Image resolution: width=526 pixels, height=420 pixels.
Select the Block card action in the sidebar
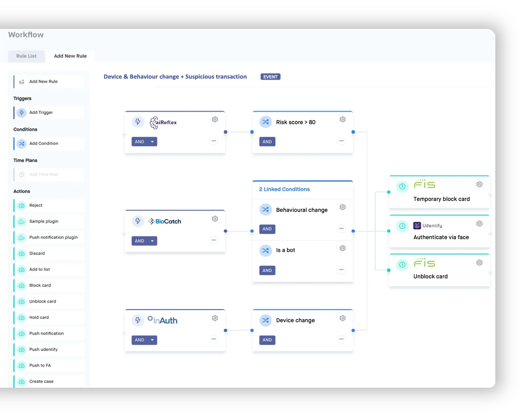40,285
